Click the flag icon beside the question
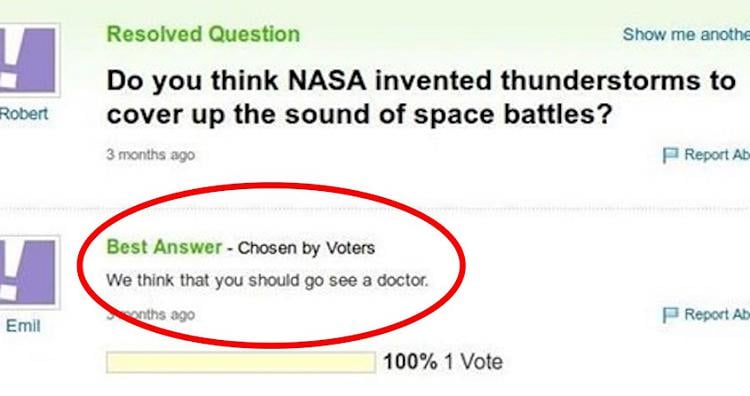This screenshot has width=750, height=396. pyautogui.click(x=671, y=155)
